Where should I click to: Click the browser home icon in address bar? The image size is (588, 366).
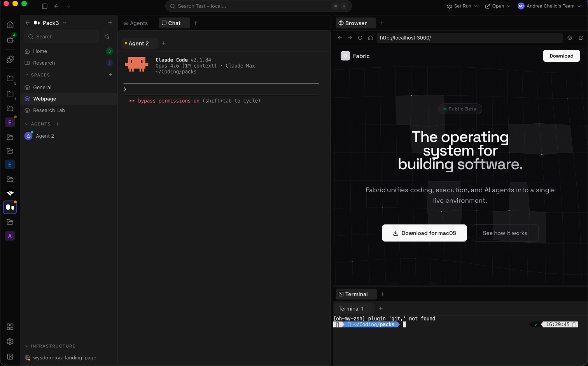pyautogui.click(x=370, y=38)
